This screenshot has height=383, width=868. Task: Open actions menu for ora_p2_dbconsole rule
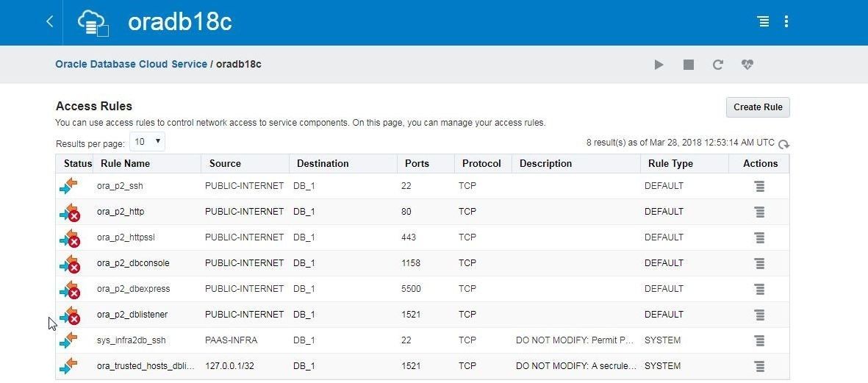tap(759, 263)
